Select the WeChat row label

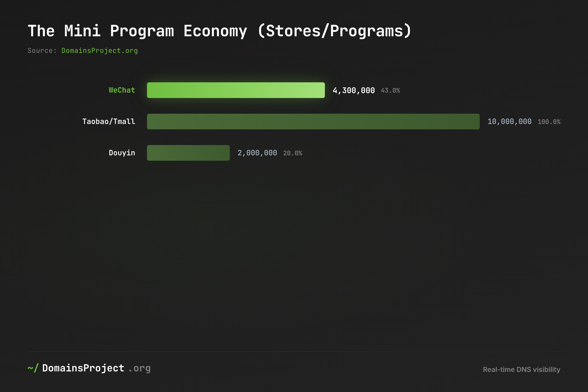click(122, 90)
